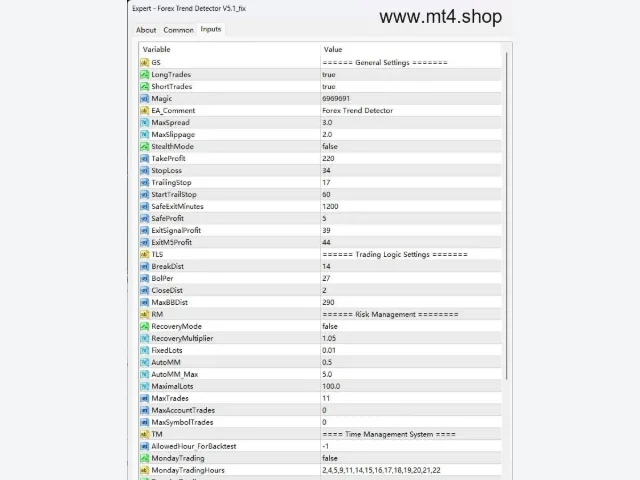Select the StealthMode value false
640x480 pixels.
pyautogui.click(x=330, y=146)
